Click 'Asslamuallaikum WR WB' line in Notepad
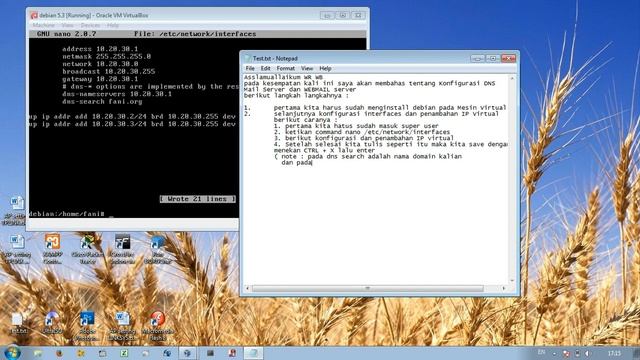Screen dimensions: 640x360 [283, 77]
